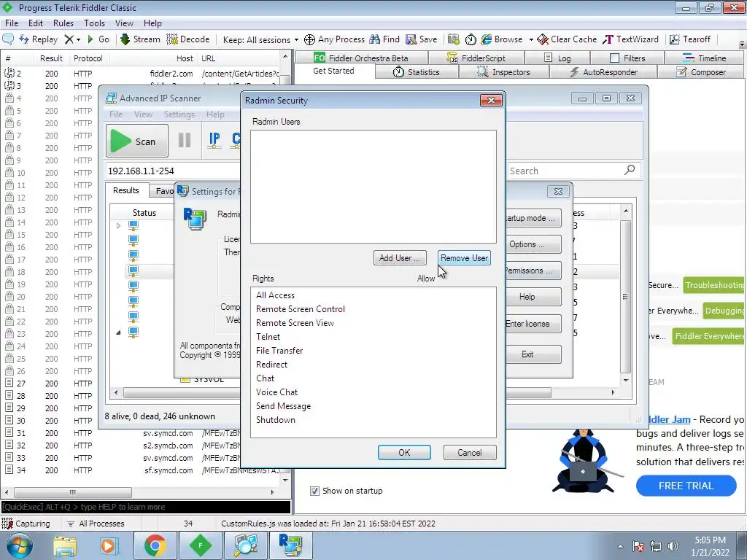Click the Pause button in Advanced IP Scanner
The width and height of the screenshot is (747, 560).
click(185, 141)
